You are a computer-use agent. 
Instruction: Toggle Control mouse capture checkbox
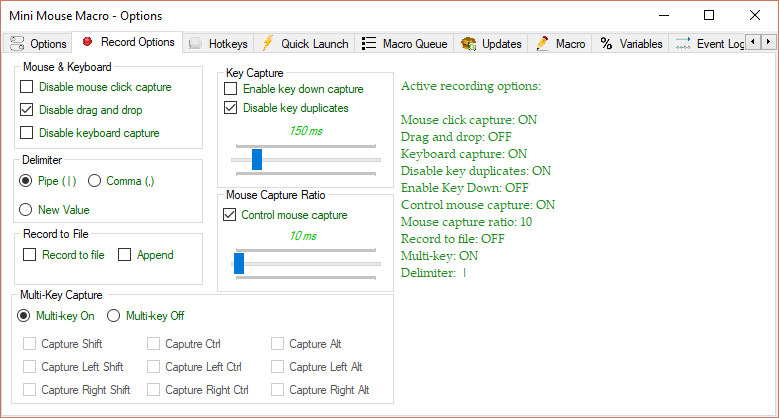[x=230, y=215]
